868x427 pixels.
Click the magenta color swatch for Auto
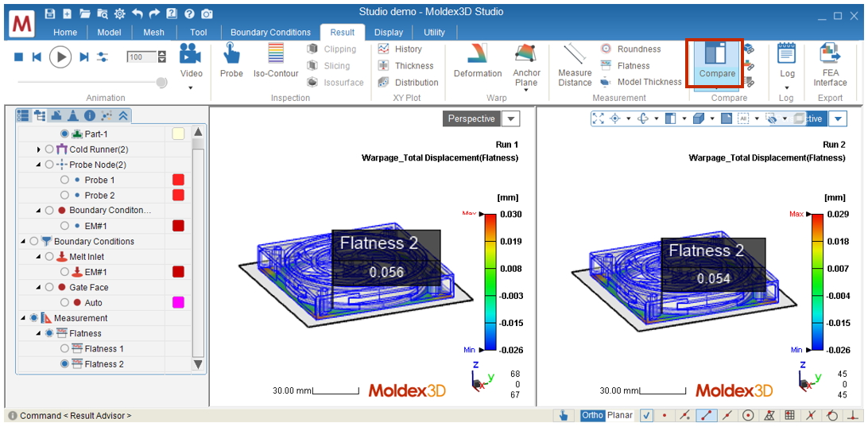tap(178, 302)
